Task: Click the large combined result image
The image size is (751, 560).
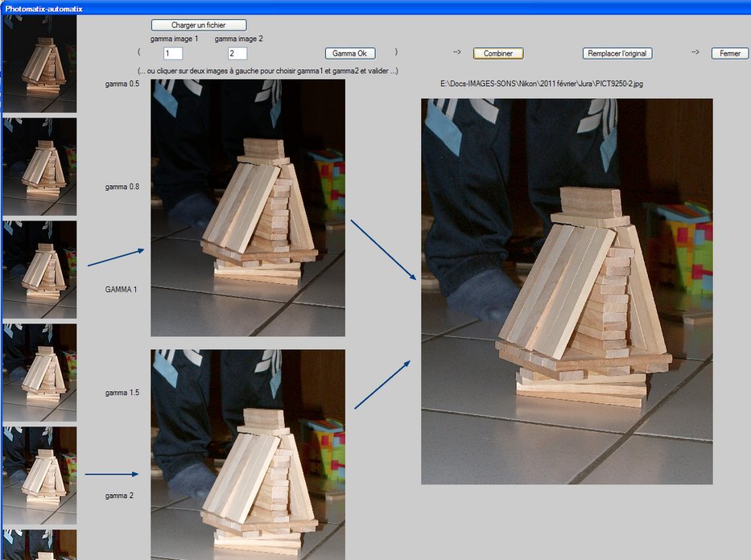Action: (567, 291)
